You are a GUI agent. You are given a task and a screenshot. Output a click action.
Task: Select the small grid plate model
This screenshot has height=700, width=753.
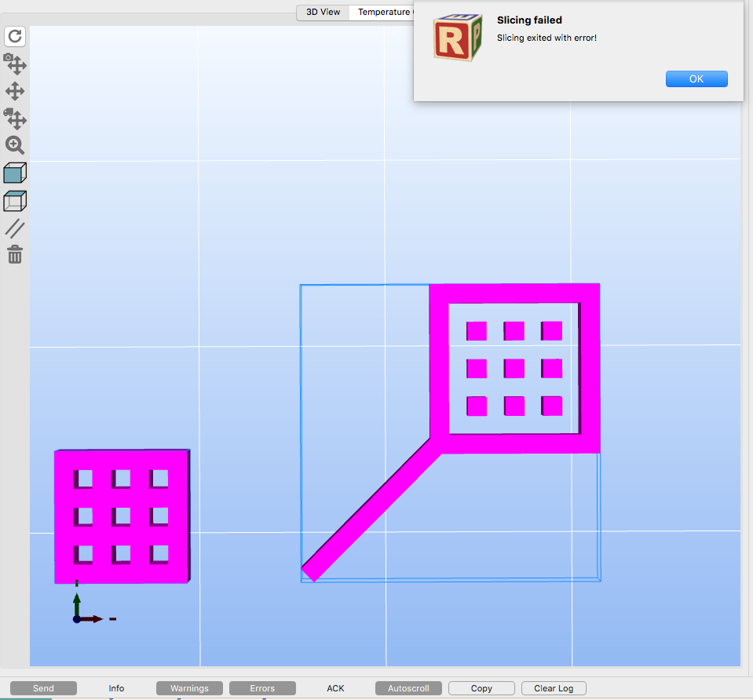pyautogui.click(x=122, y=516)
